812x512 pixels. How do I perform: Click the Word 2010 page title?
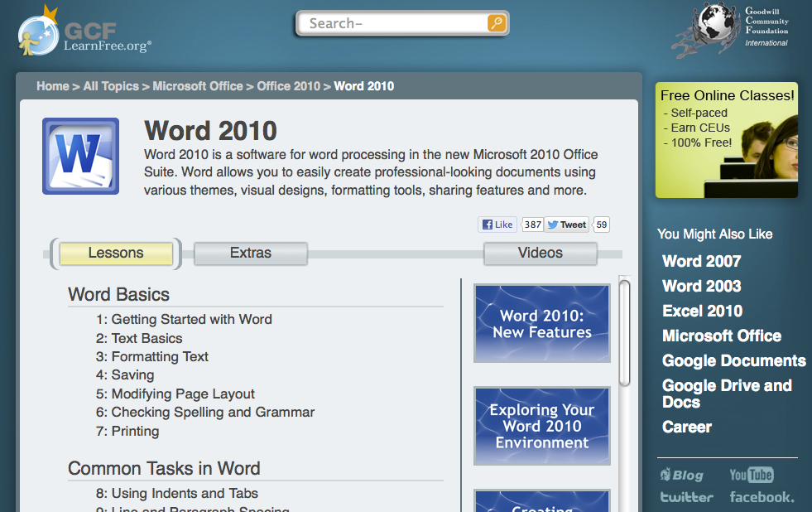click(x=211, y=130)
